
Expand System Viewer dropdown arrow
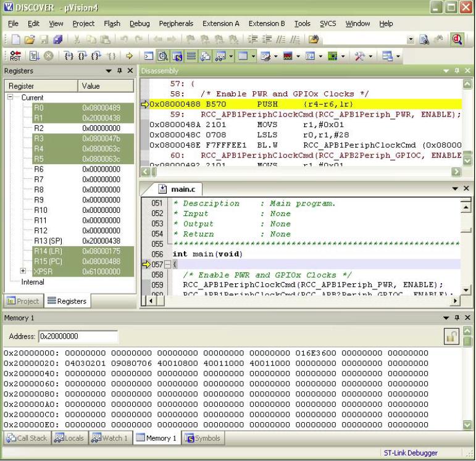pyautogui.click(x=343, y=56)
